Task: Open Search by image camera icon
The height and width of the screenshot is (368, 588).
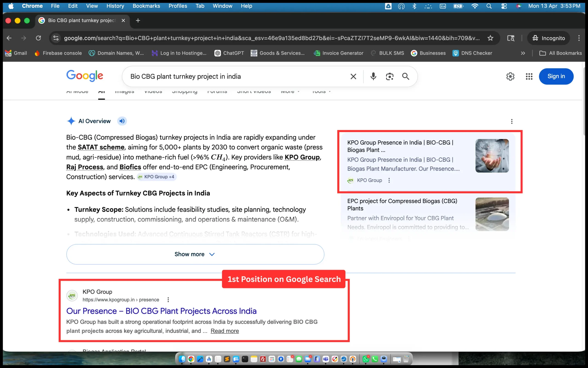Action: click(x=390, y=76)
